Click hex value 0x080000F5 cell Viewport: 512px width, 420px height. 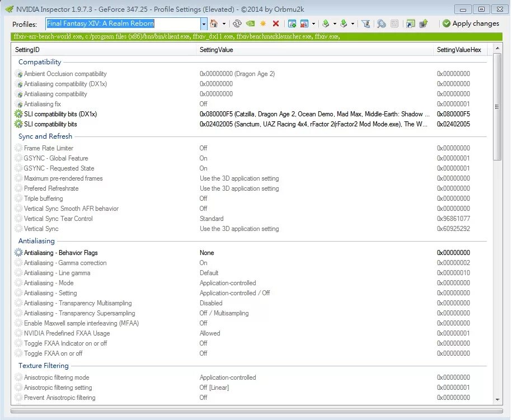tap(454, 114)
